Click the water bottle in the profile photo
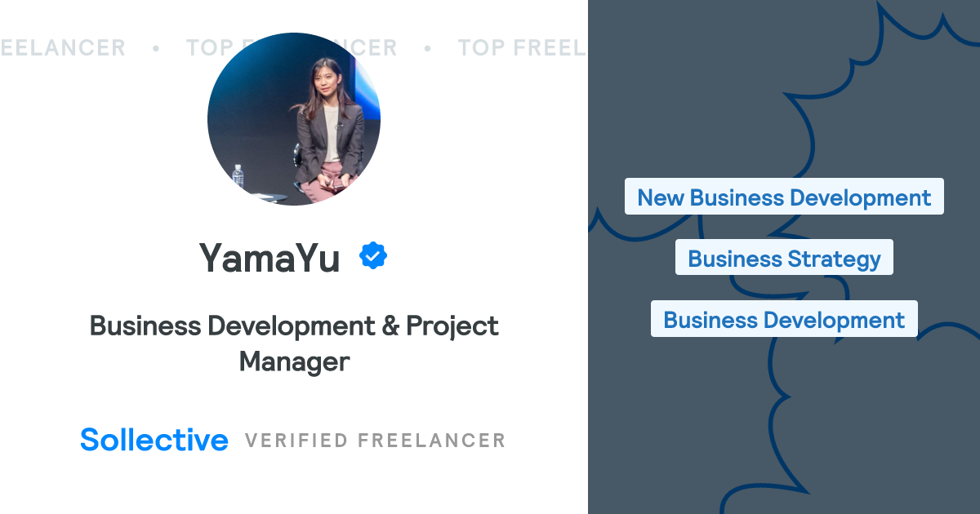 tap(238, 177)
